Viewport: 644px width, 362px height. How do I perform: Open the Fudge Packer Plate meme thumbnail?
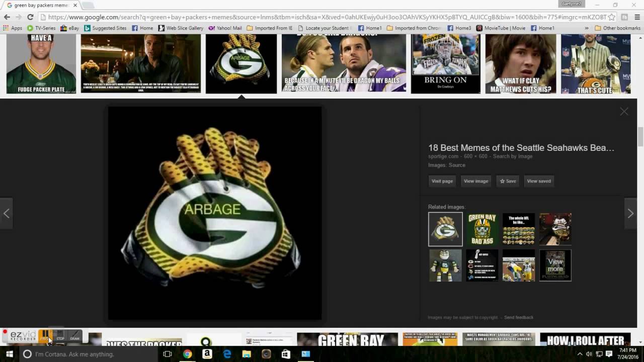[41, 64]
